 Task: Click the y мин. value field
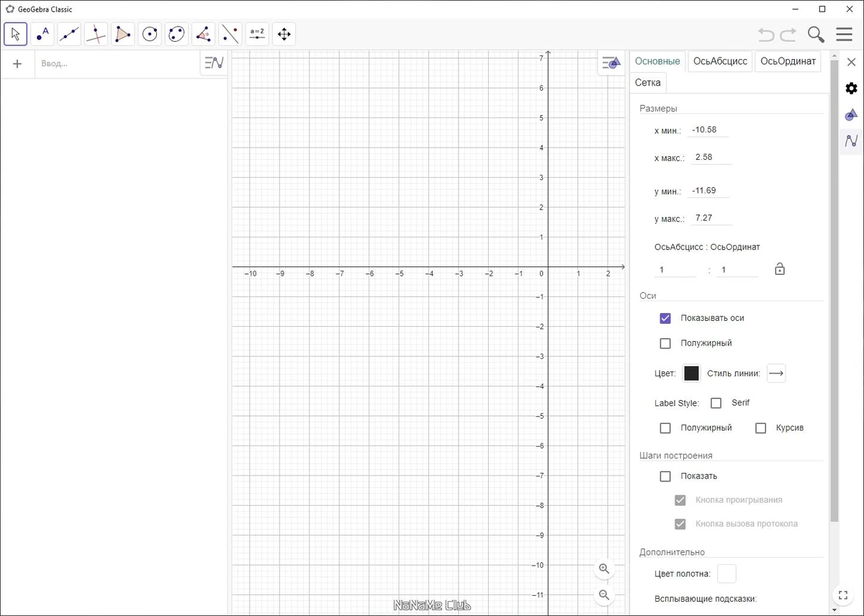tap(708, 191)
